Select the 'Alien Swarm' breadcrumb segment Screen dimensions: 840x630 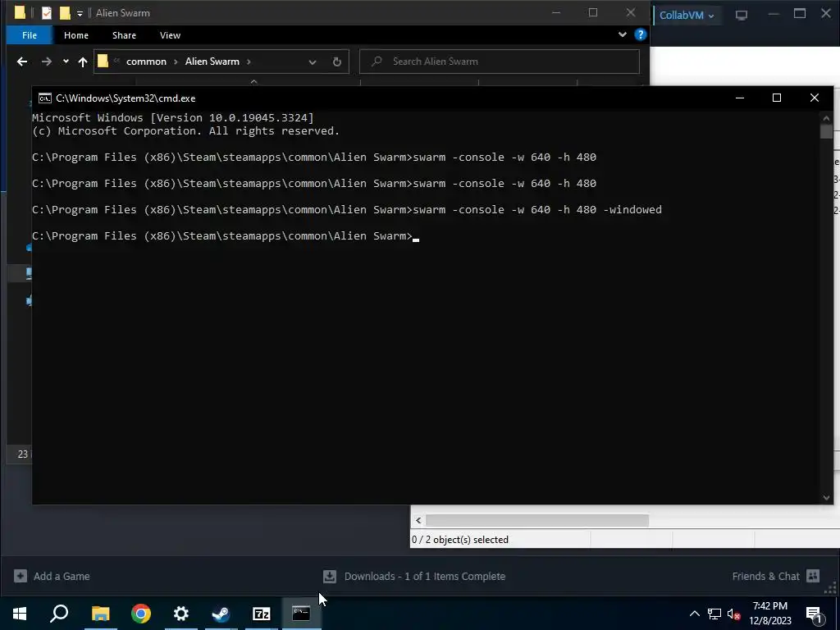212,62
